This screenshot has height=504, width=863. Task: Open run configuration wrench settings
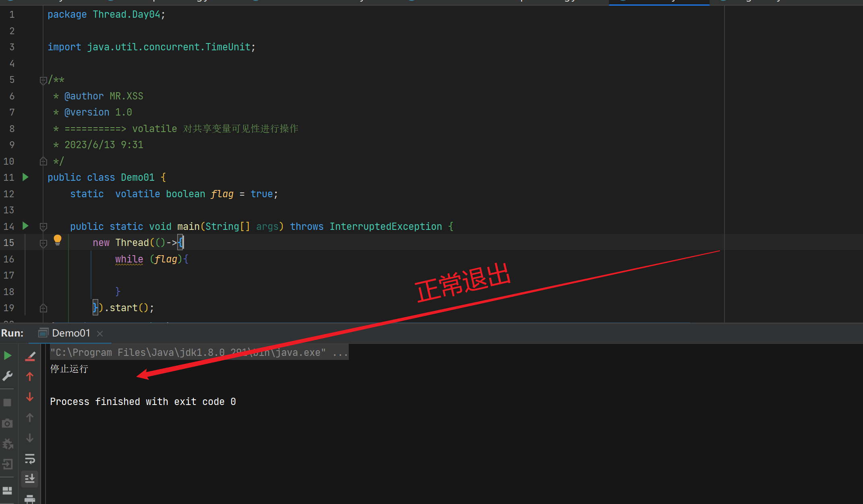point(7,376)
